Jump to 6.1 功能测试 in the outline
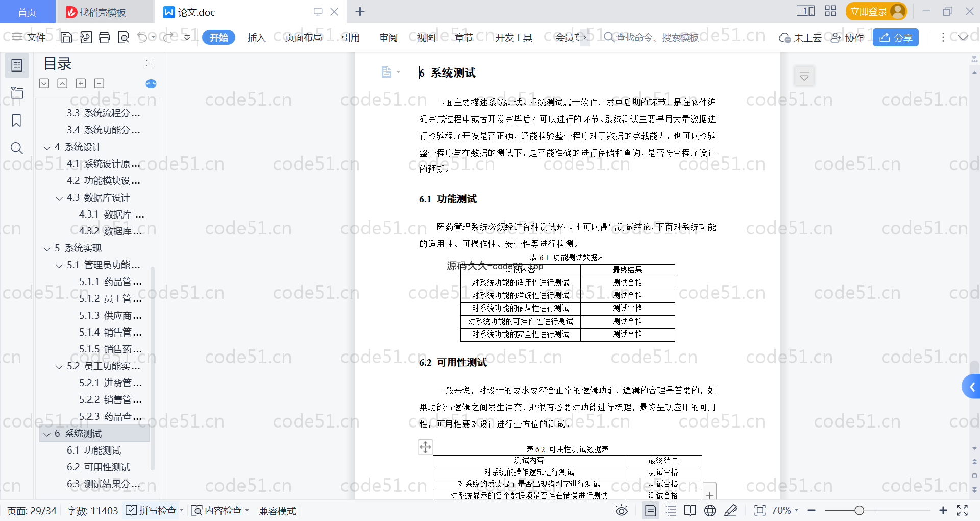Viewport: 980px width, 521px height. point(94,450)
